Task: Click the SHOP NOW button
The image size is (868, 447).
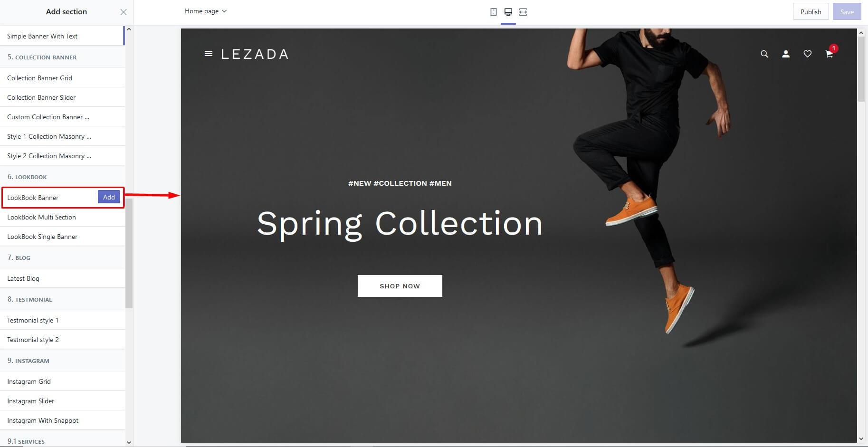Action: pyautogui.click(x=400, y=286)
